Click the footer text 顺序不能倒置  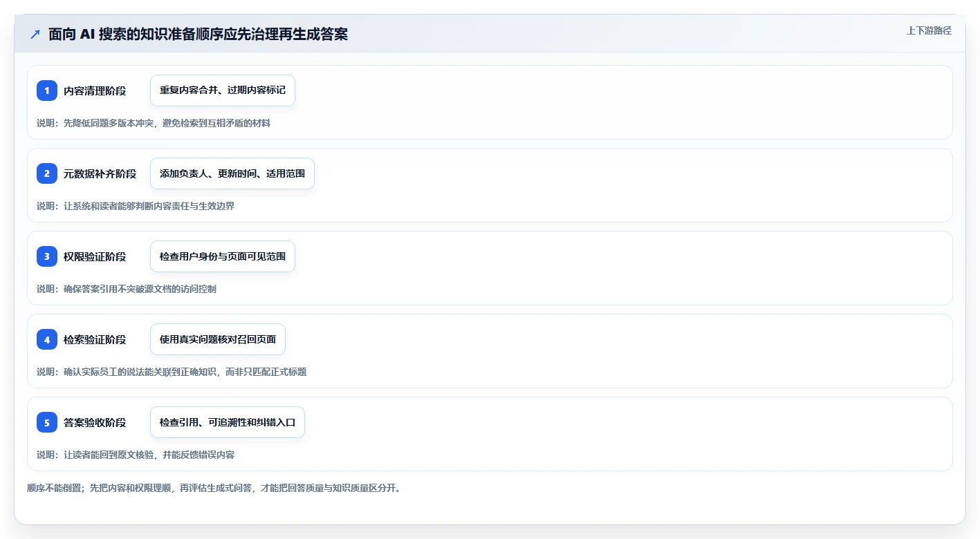point(54,488)
